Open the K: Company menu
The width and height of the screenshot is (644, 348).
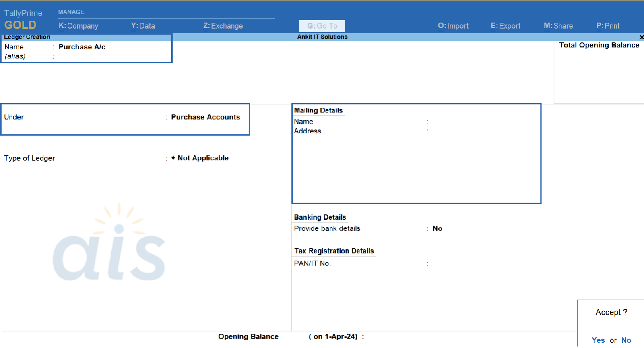78,26
